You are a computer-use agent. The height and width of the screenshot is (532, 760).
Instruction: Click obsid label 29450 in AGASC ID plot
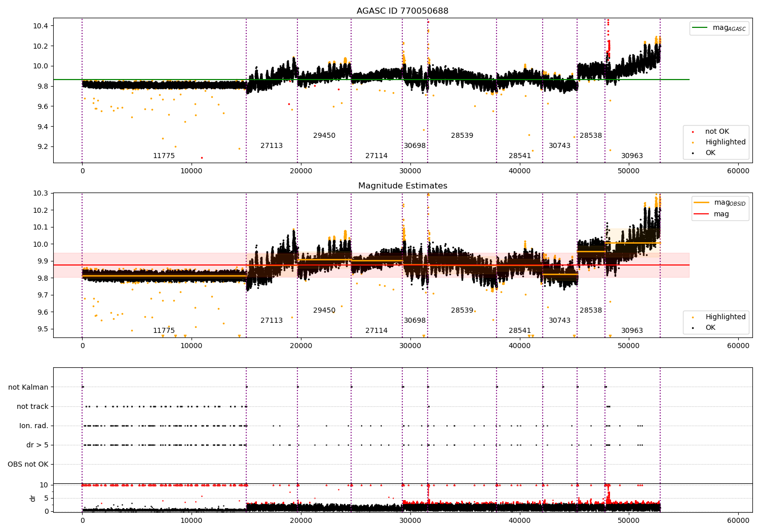point(324,136)
